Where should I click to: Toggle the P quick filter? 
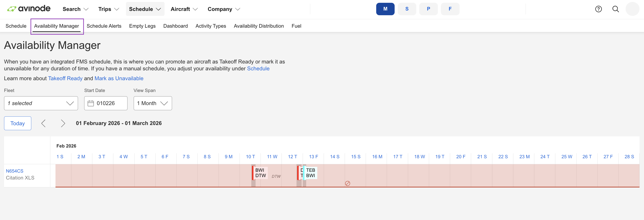(428, 9)
